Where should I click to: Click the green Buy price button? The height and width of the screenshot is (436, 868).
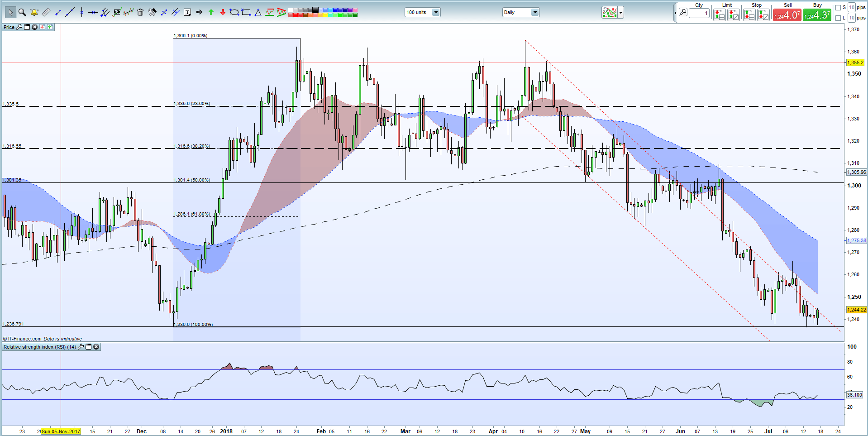click(x=817, y=15)
